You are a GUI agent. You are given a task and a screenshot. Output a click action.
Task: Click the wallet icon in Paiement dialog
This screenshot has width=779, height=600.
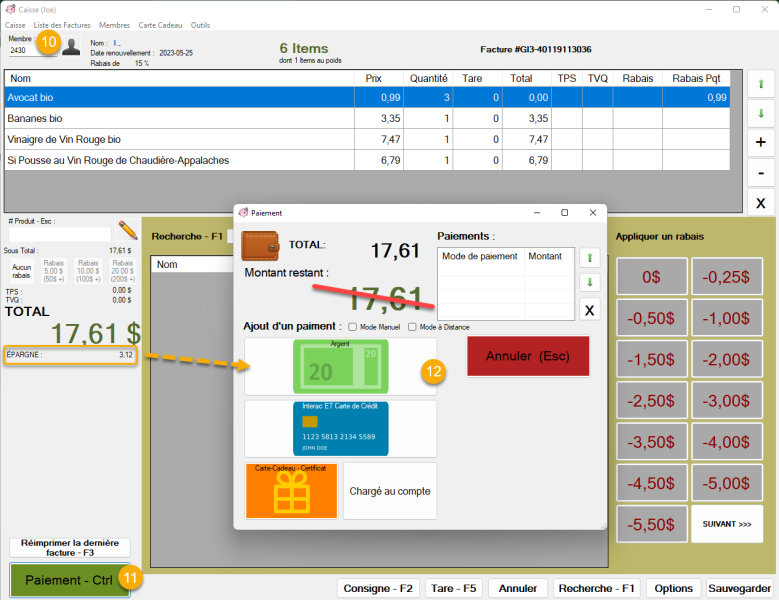[x=260, y=245]
